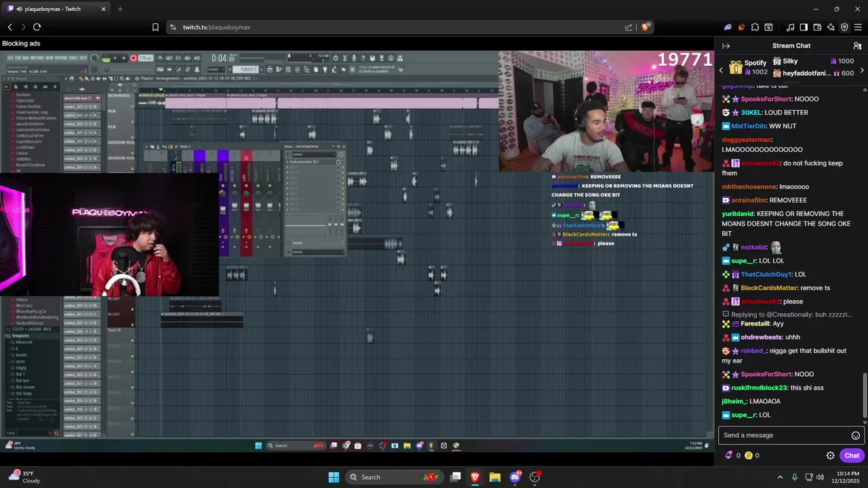The height and width of the screenshot is (488, 868).
Task: Open Task View on the taskbar
Action: click(456, 477)
